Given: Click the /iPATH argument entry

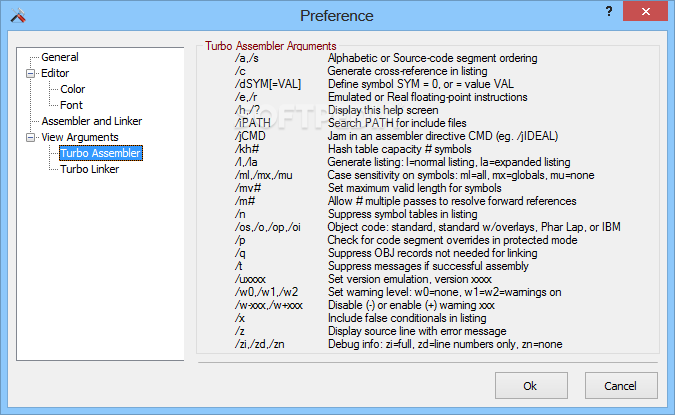Looking at the screenshot, I should pos(253,123).
